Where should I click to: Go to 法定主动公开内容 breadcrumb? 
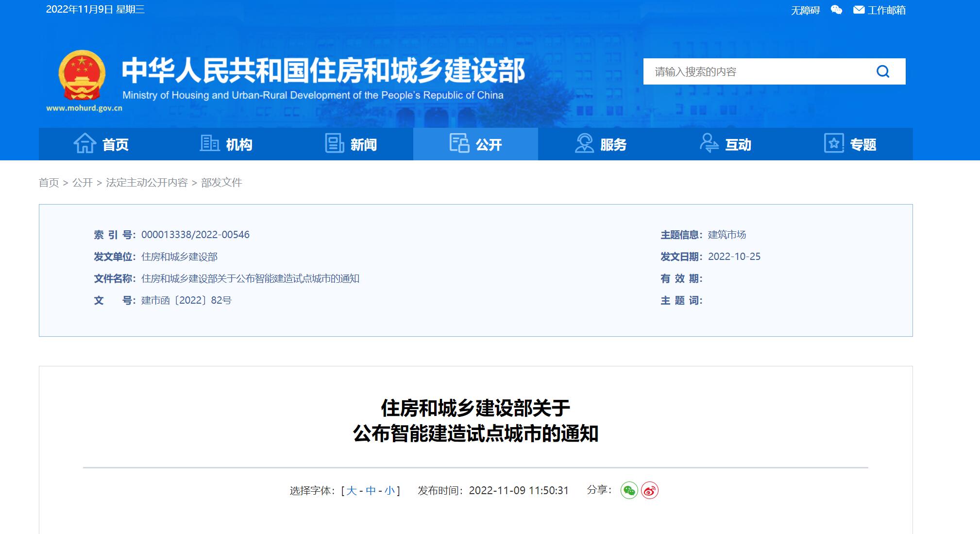[x=147, y=183]
